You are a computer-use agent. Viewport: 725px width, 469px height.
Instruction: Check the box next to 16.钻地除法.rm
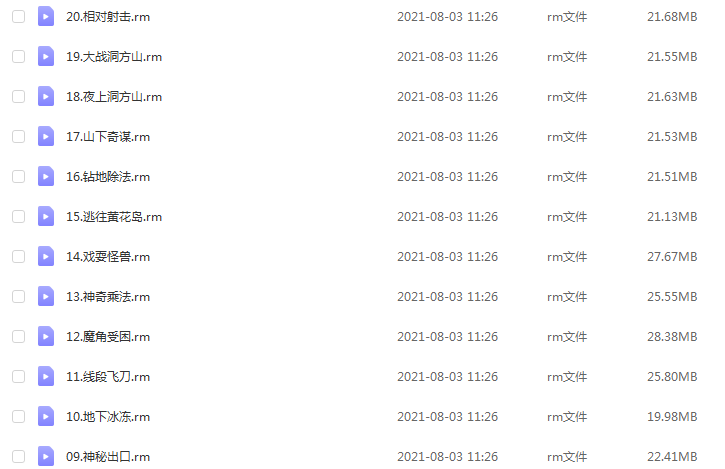pos(18,177)
